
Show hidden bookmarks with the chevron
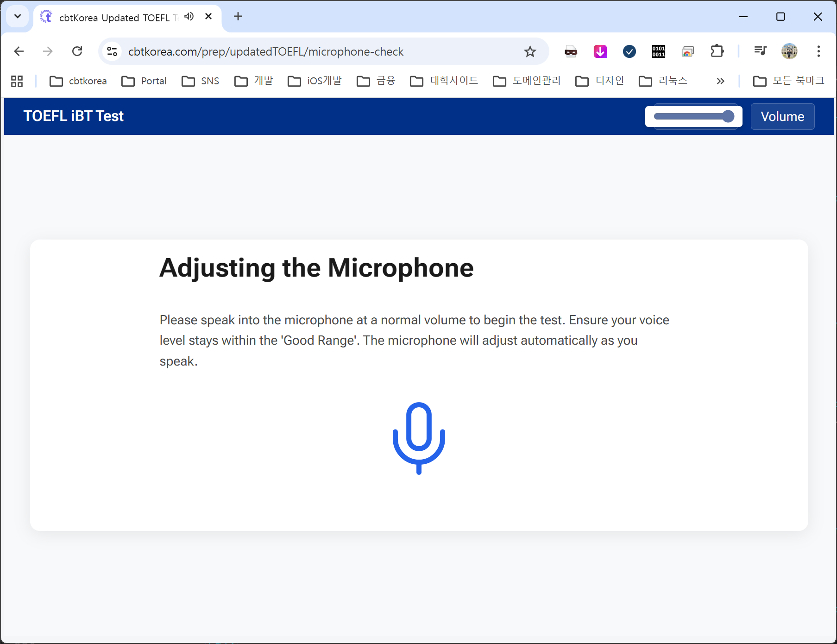coord(720,81)
